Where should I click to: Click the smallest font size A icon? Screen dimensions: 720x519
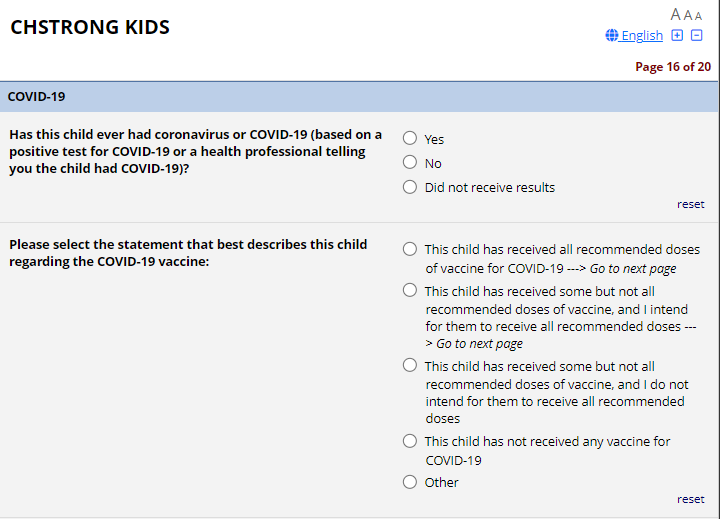coord(698,16)
